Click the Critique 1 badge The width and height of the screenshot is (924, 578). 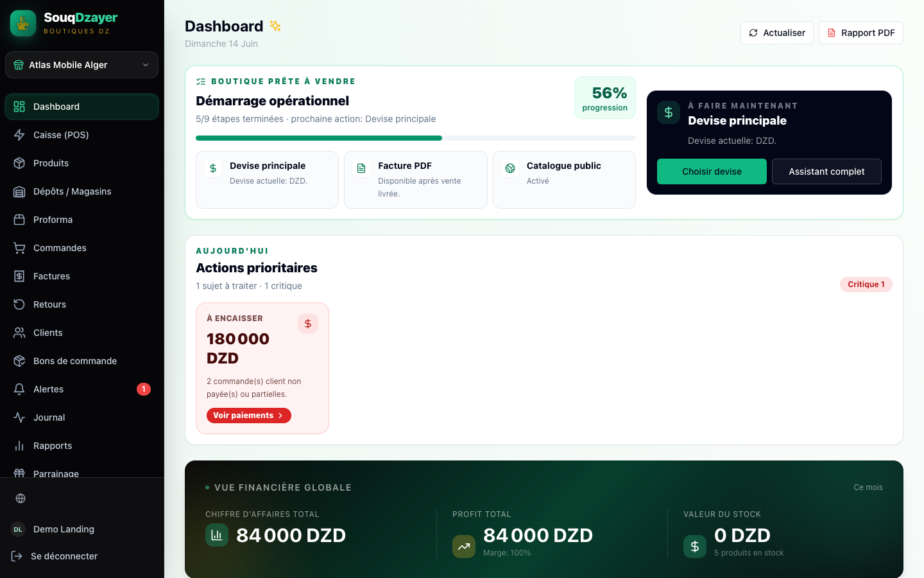click(866, 285)
